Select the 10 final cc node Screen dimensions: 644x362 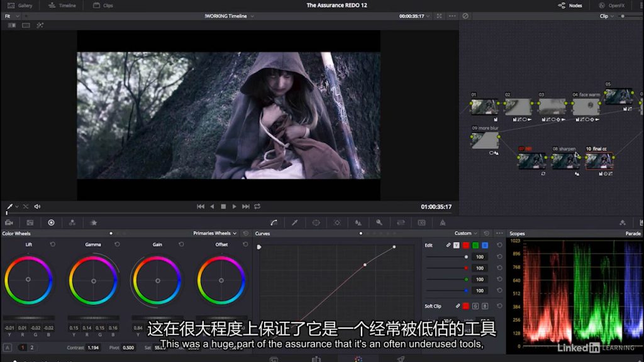[599, 161]
